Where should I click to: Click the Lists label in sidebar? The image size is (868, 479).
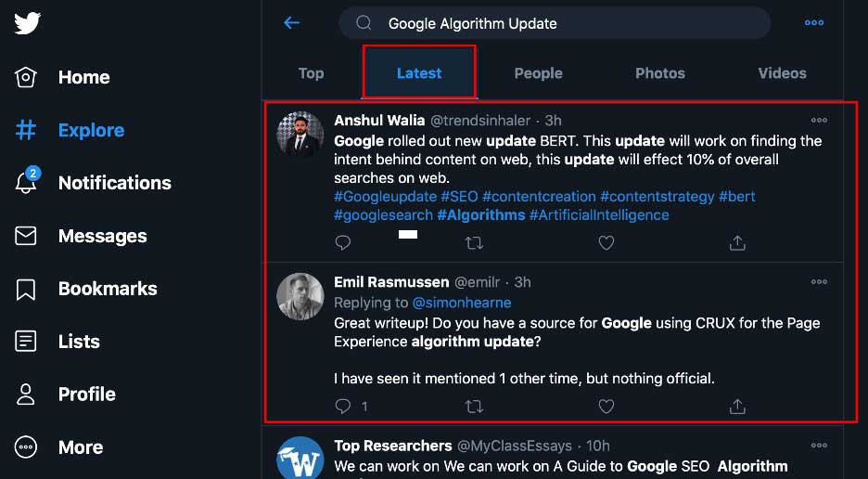coord(79,342)
